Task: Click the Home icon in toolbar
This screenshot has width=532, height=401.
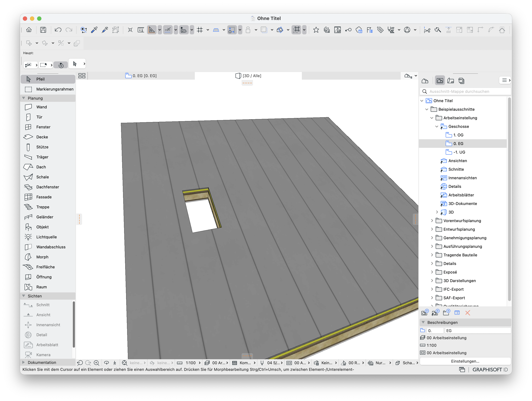Action: tap(29, 30)
